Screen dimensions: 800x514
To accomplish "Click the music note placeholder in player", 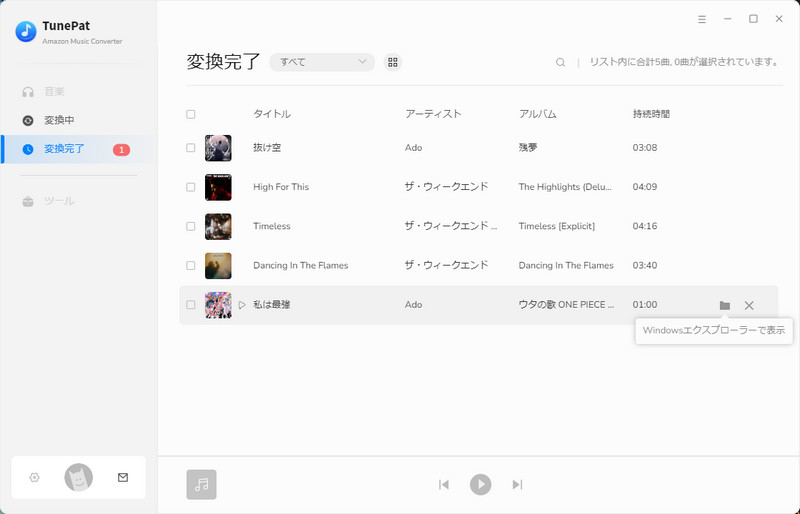I will pos(202,484).
